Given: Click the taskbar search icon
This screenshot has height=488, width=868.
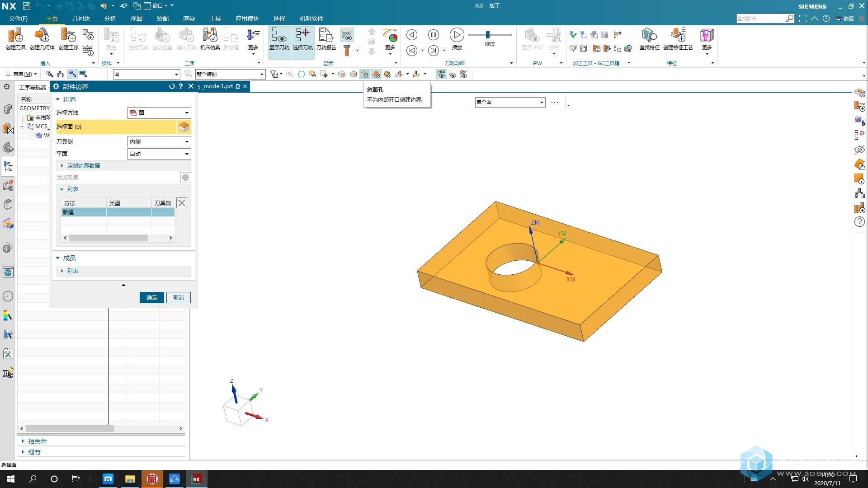Looking at the screenshot, I should pyautogui.click(x=33, y=479).
